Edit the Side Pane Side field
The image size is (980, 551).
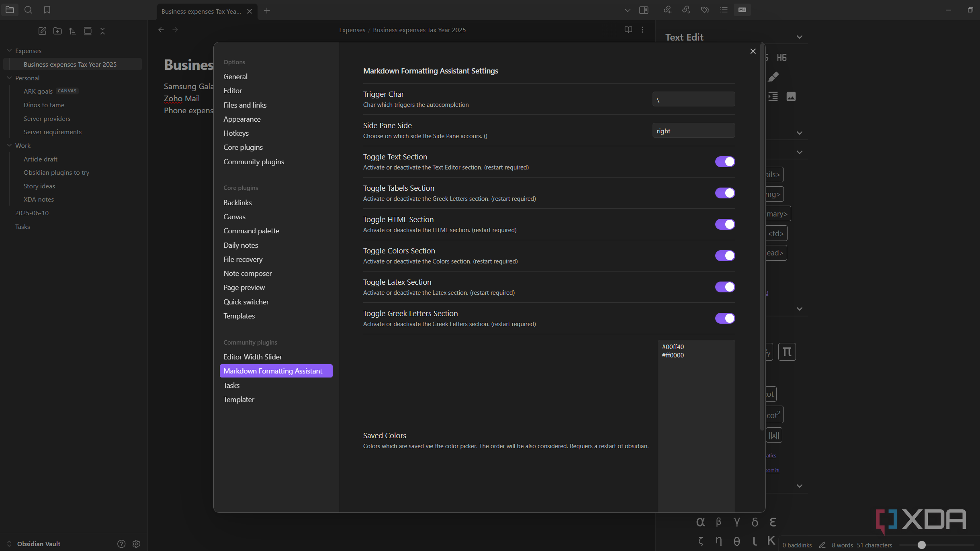(x=694, y=131)
